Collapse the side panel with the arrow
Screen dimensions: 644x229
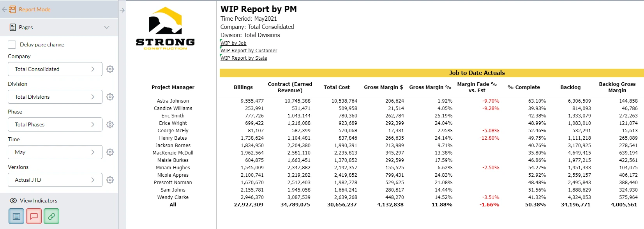pos(122,10)
